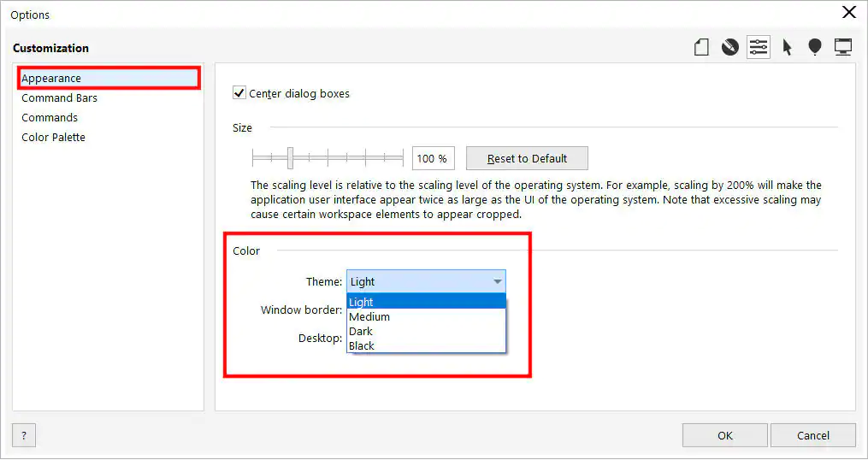The width and height of the screenshot is (868, 460).
Task: Click the question mark help button
Action: pyautogui.click(x=24, y=435)
